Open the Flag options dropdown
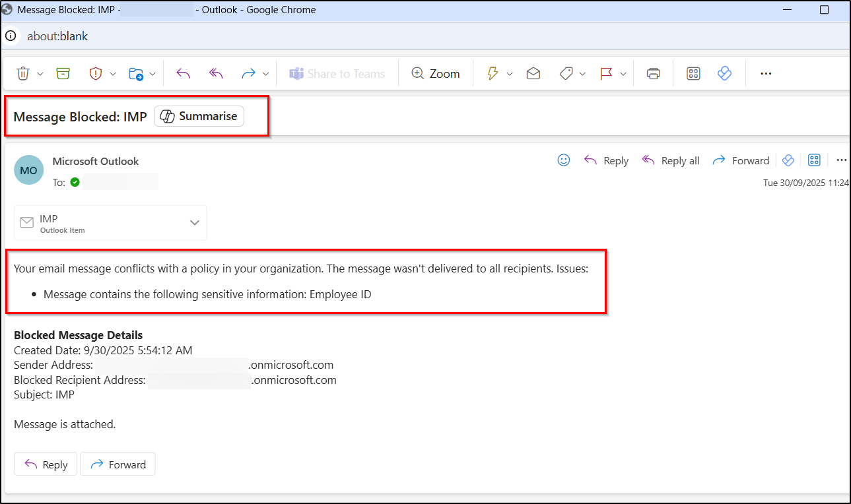This screenshot has width=851, height=504. click(x=623, y=73)
